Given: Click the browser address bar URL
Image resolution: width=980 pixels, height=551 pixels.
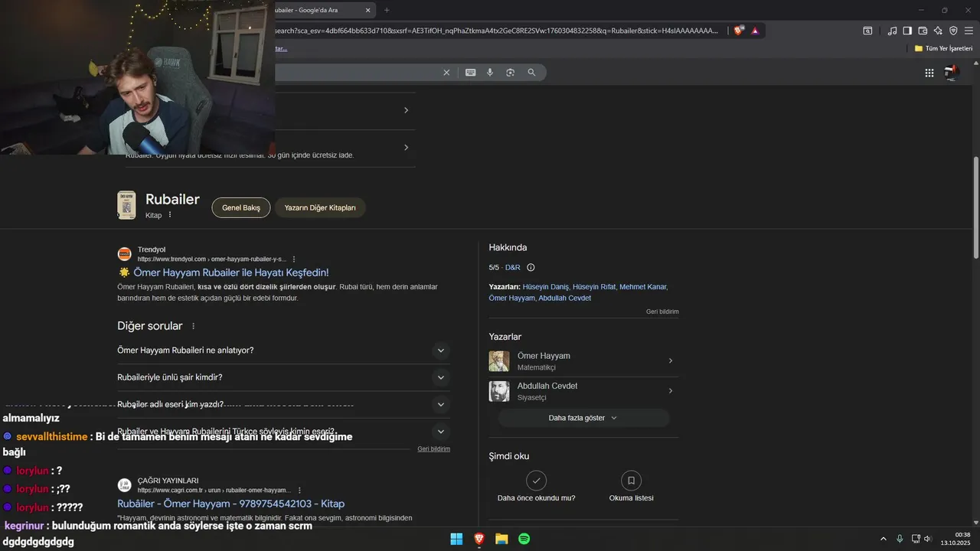Looking at the screenshot, I should [x=496, y=31].
